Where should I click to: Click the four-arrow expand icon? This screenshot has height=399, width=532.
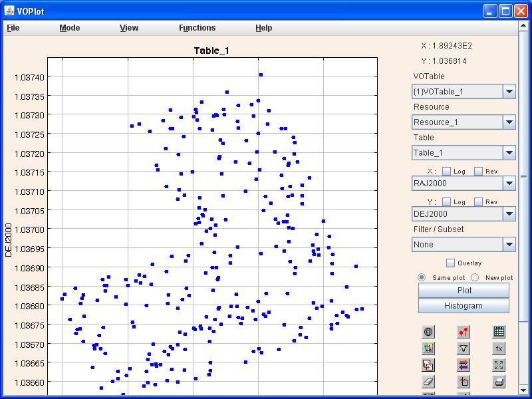coord(499,365)
